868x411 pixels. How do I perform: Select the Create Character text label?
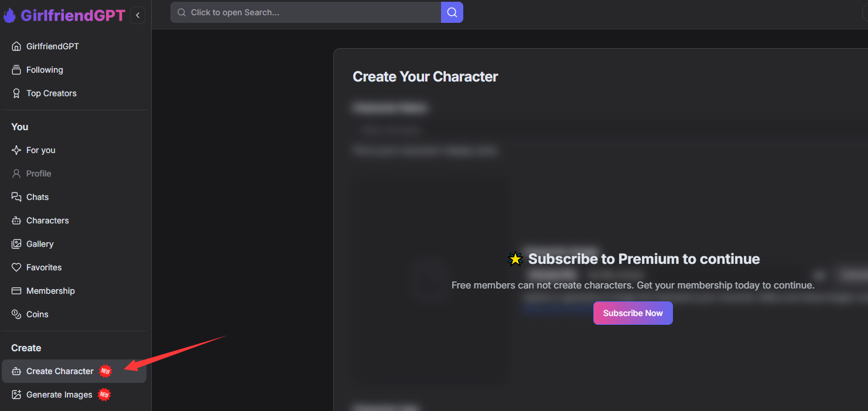[x=60, y=371]
